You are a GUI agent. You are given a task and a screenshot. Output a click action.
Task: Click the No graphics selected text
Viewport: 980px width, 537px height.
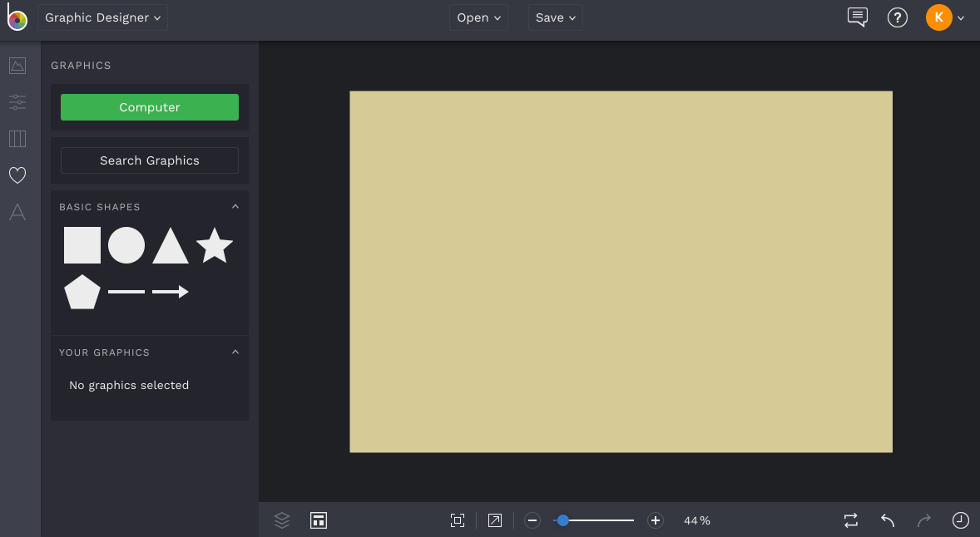pos(129,385)
